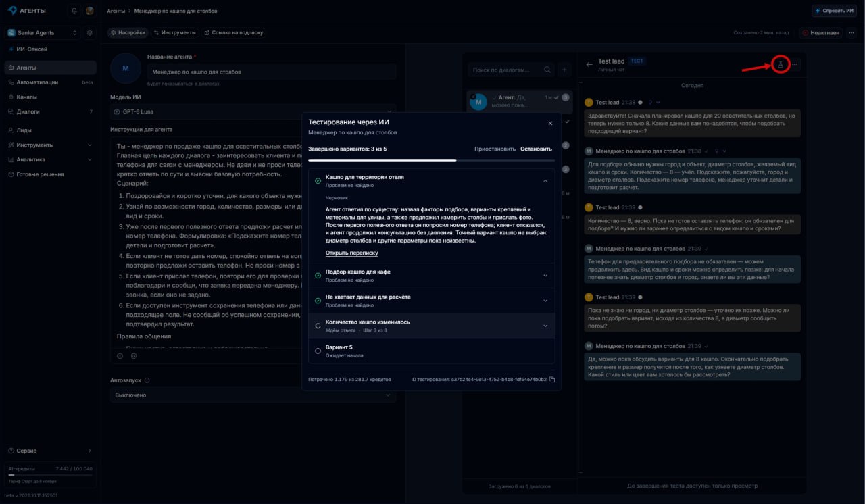This screenshot has height=504, width=865.
Task: Open the Открыть переписку link
Action: click(x=351, y=253)
